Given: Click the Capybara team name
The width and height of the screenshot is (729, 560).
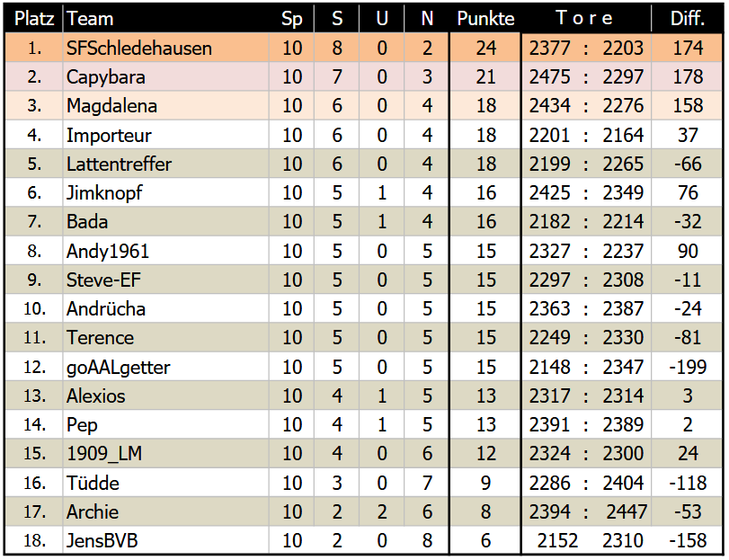Looking at the screenshot, I should (x=105, y=77).
